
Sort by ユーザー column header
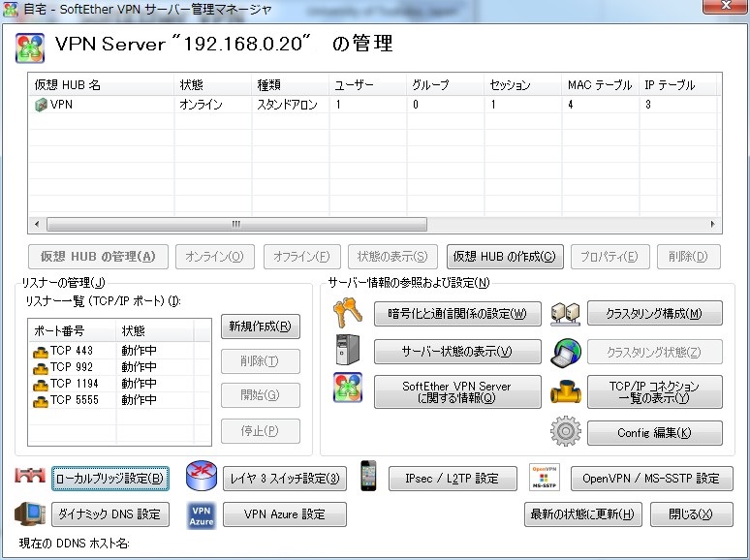click(368, 85)
